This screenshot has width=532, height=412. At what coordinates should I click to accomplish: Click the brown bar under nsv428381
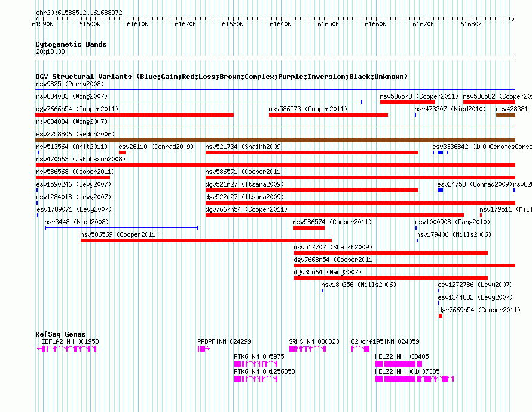[506, 115]
